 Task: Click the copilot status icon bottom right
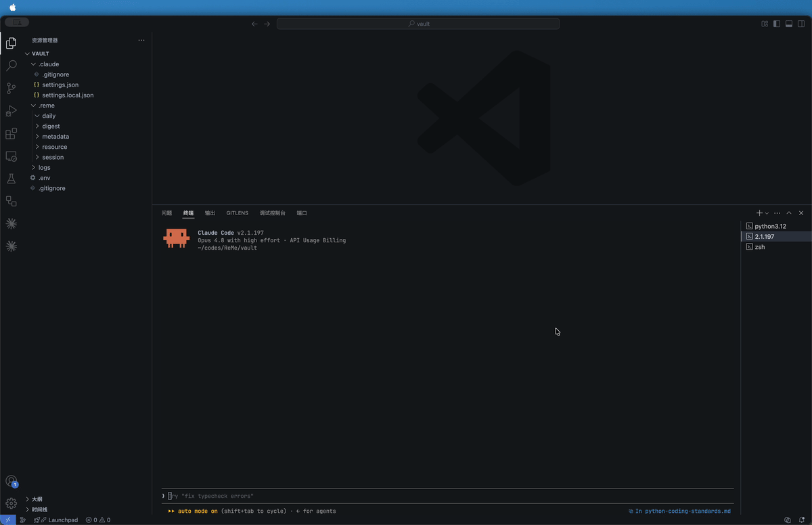coord(788,520)
